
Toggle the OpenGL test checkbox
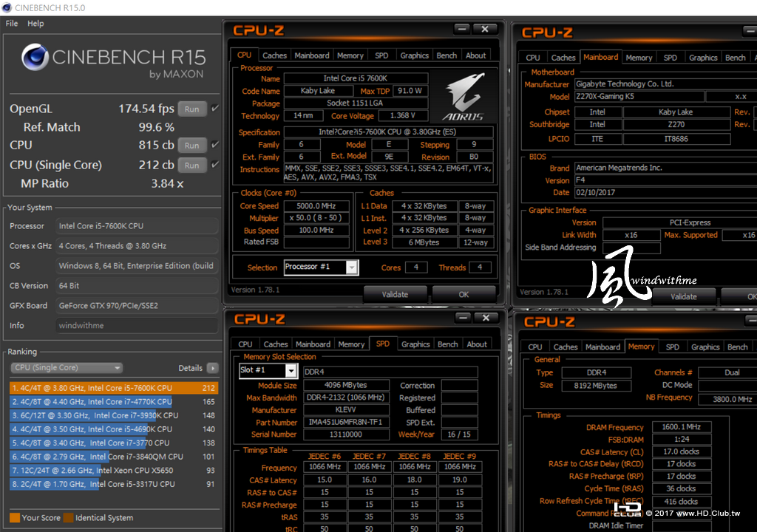click(x=215, y=109)
